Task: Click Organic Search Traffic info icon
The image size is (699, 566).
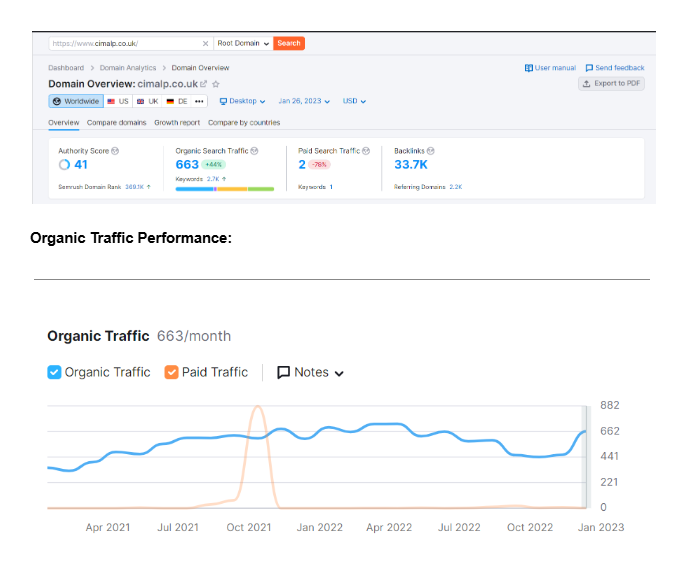Action: click(x=254, y=151)
